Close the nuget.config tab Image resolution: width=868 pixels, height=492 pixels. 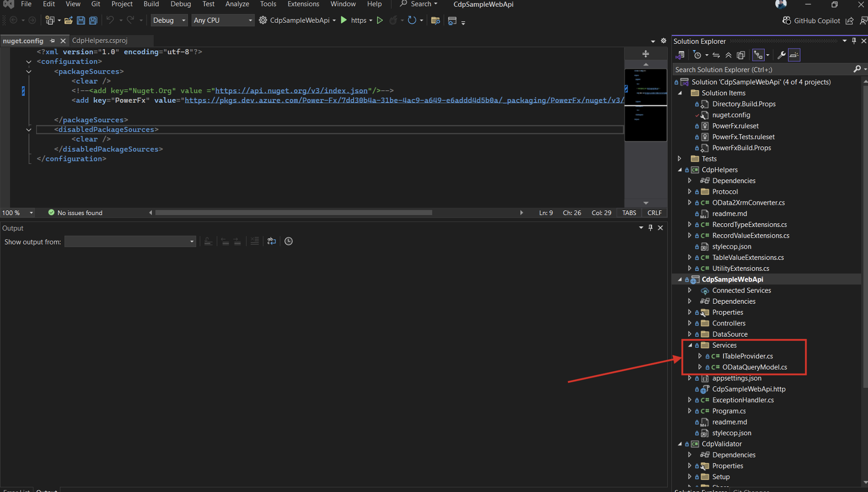point(63,41)
